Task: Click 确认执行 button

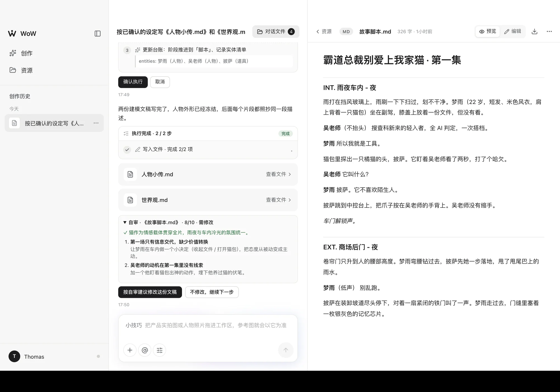Action: 133,82
